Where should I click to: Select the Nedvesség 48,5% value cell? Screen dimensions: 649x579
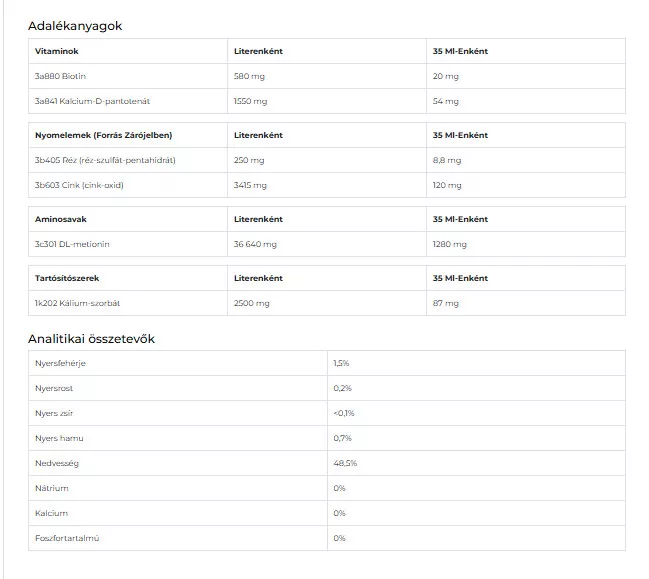coord(345,463)
